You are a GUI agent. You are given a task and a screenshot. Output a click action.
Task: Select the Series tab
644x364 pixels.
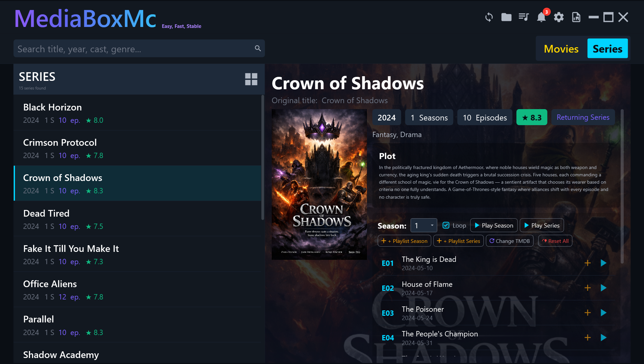[607, 49]
